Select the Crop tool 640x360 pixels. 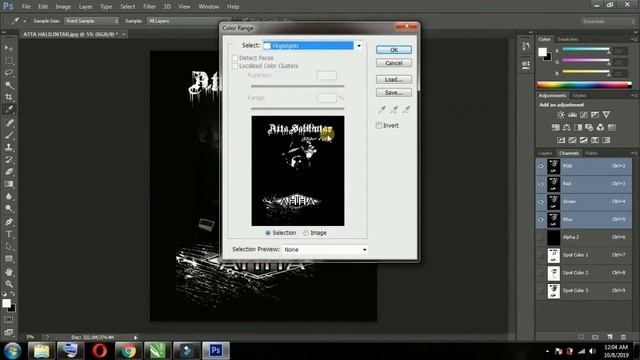[x=9, y=97]
